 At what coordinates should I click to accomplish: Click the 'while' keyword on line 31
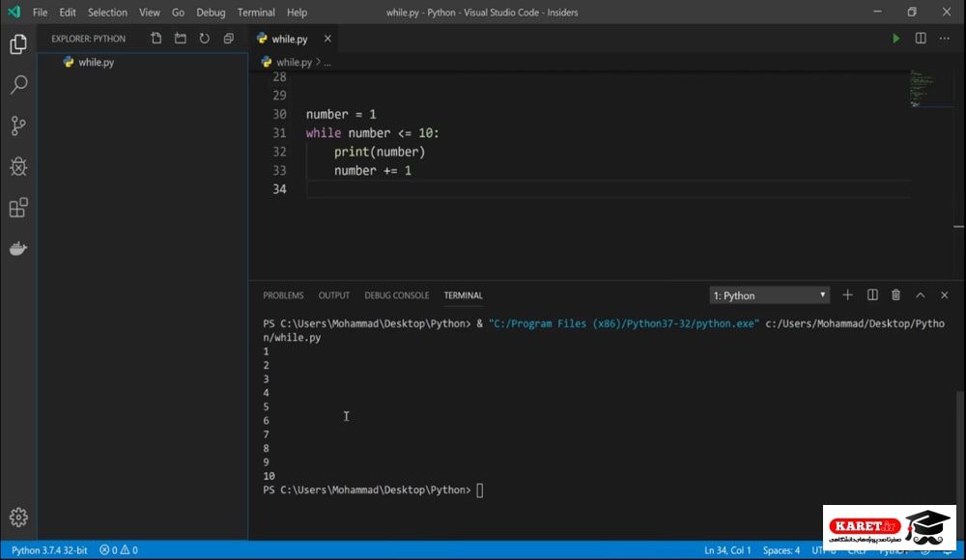(x=324, y=133)
